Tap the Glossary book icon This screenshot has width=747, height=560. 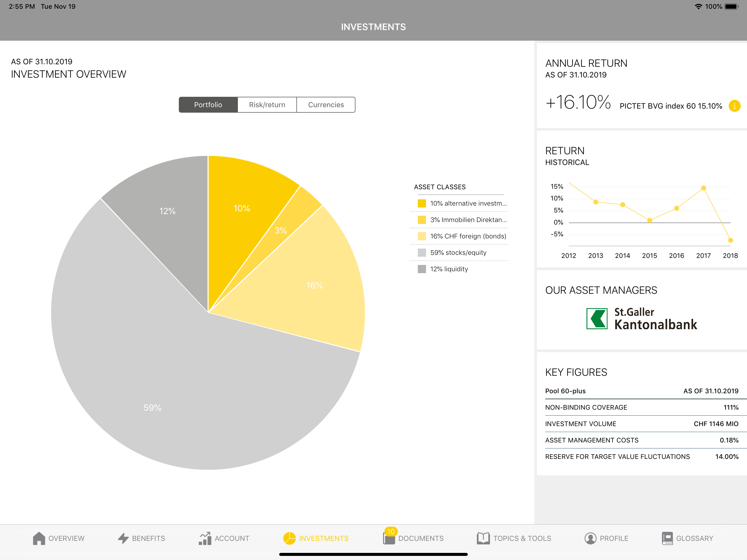click(x=667, y=538)
